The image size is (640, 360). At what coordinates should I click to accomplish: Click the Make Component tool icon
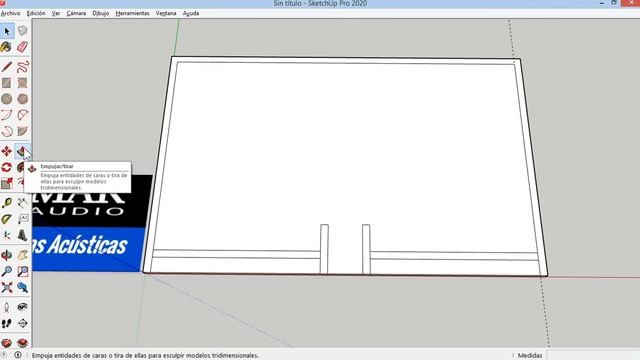point(22,31)
